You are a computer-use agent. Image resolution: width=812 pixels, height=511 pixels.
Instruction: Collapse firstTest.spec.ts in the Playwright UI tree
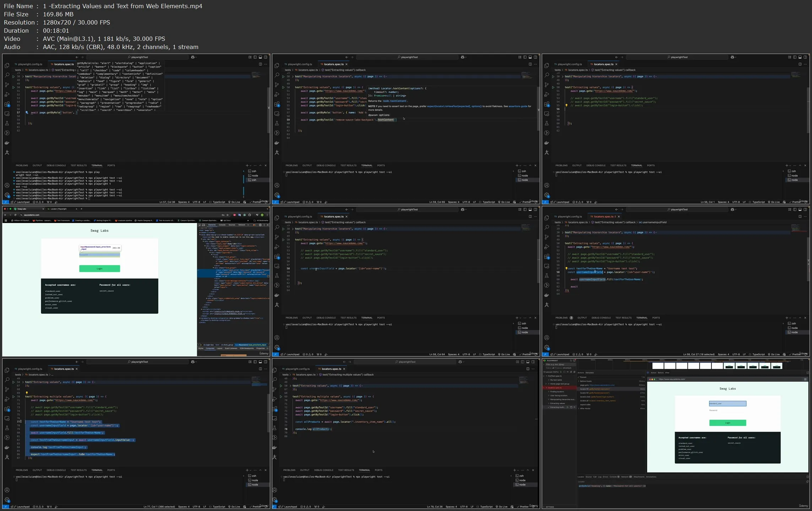pyautogui.click(x=544, y=376)
